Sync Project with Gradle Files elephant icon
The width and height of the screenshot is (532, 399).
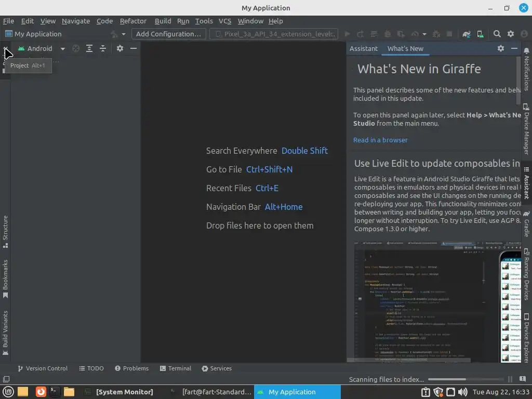click(467, 34)
